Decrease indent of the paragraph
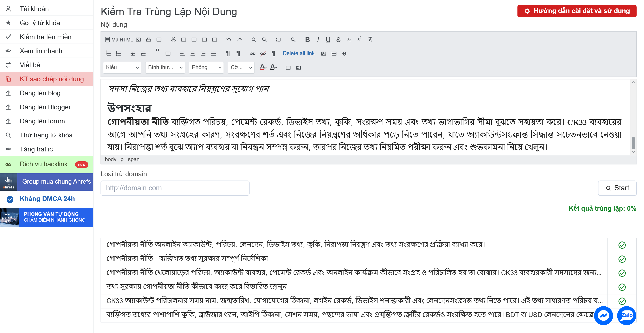Screen dimensions: 644x333 pos(133,53)
